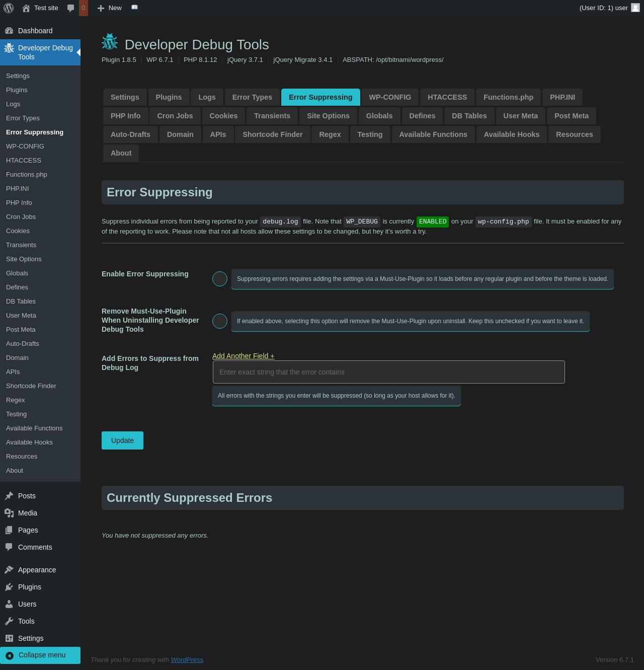Screen dimensions: 644x670
Task: Toggle Remove Must-Use-Plugin on uninstall checkbox
Action: (x=220, y=321)
